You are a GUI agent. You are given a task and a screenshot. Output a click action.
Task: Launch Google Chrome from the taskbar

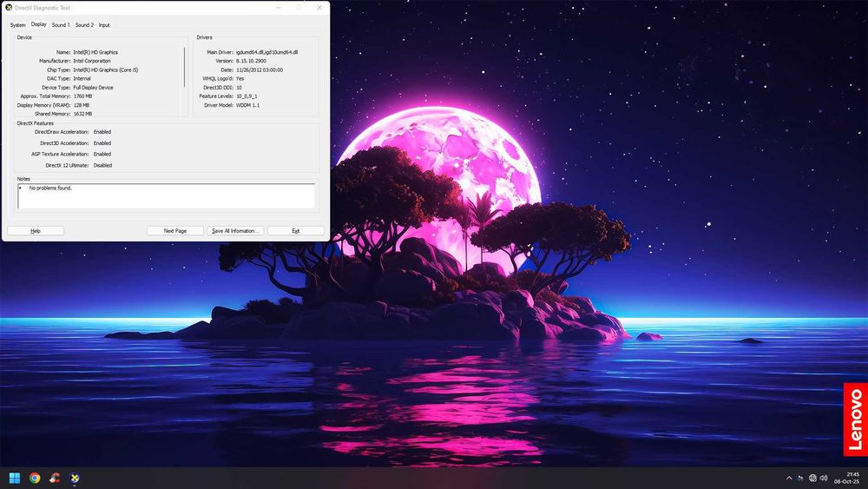35,478
